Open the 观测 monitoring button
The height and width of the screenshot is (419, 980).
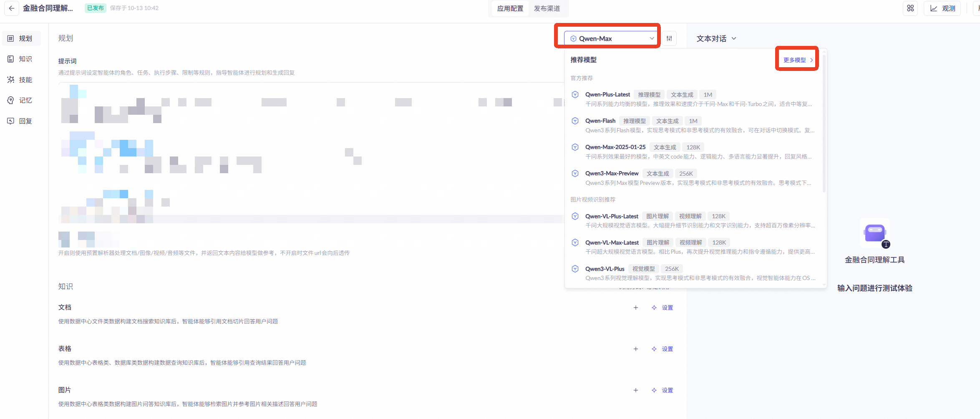(x=942, y=8)
